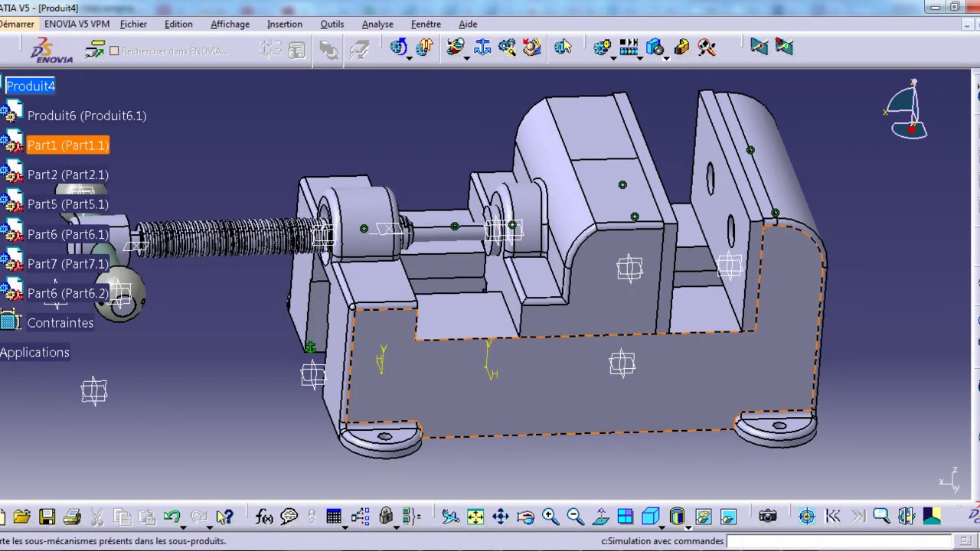Click the Applications node in tree
Viewport: 980px width, 551px height.
(34, 352)
